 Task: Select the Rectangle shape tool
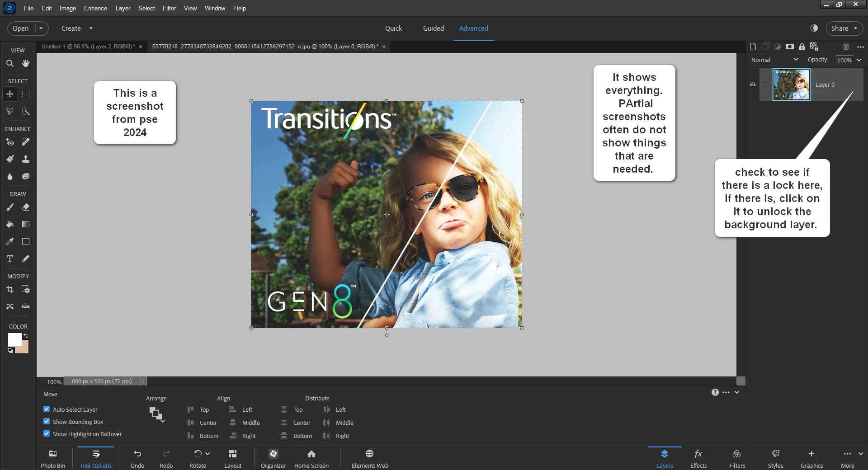tap(26, 241)
